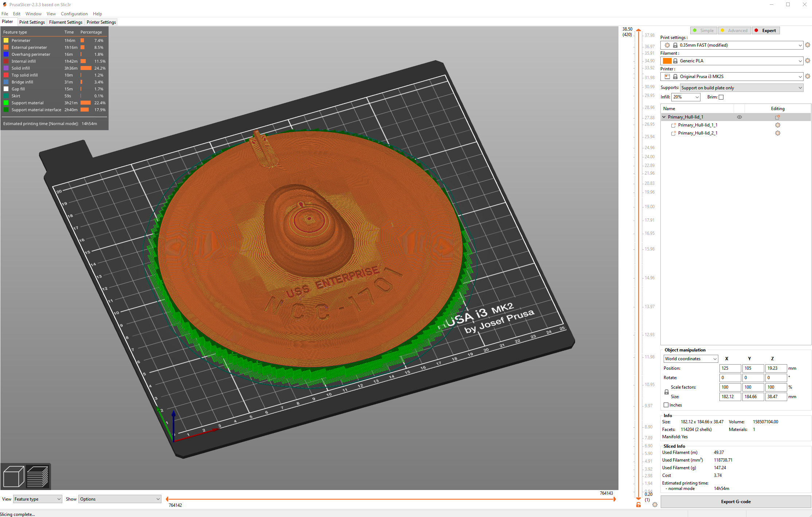Open Window menu
The height and width of the screenshot is (517, 812).
34,14
